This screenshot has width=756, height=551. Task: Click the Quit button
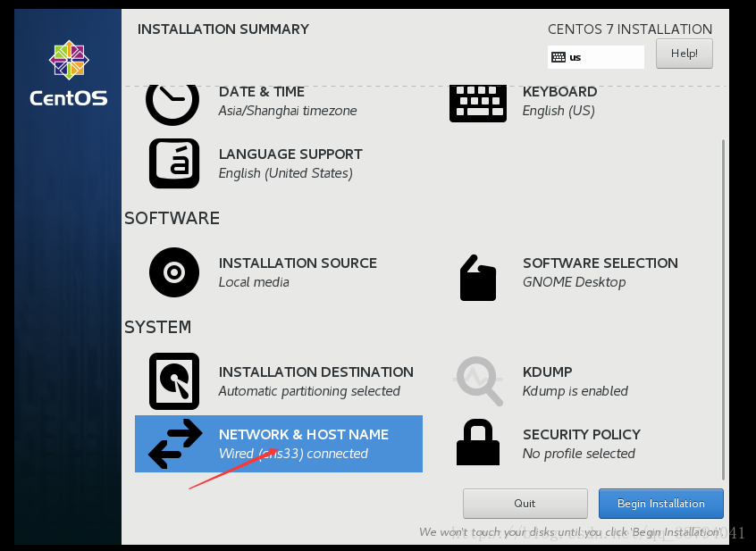(525, 504)
